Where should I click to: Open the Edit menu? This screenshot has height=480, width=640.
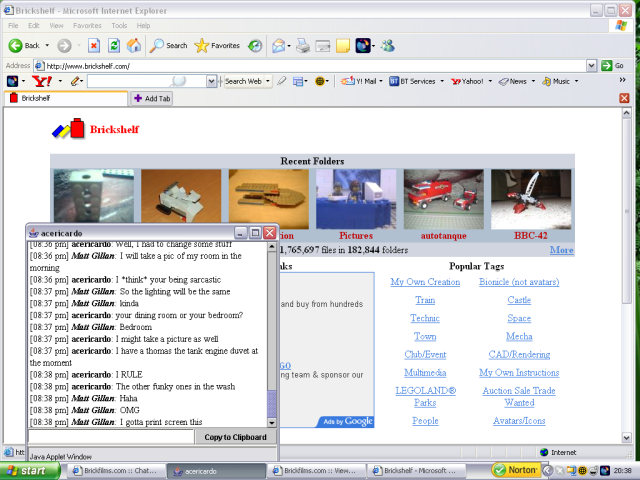[x=33, y=25]
